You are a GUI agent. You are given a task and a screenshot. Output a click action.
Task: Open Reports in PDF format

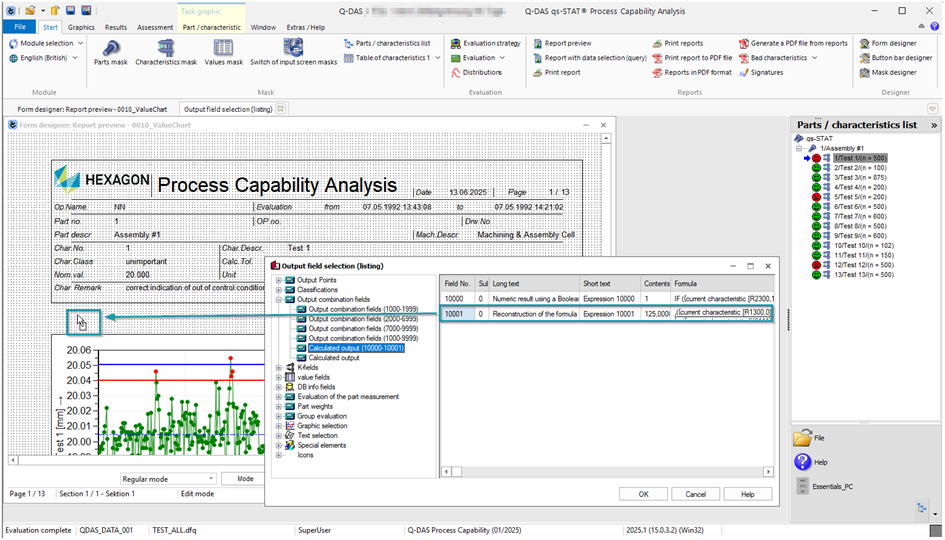tap(692, 72)
